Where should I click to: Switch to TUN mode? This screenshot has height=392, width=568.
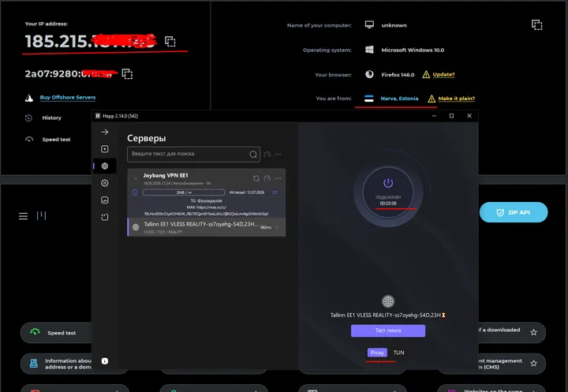click(399, 353)
